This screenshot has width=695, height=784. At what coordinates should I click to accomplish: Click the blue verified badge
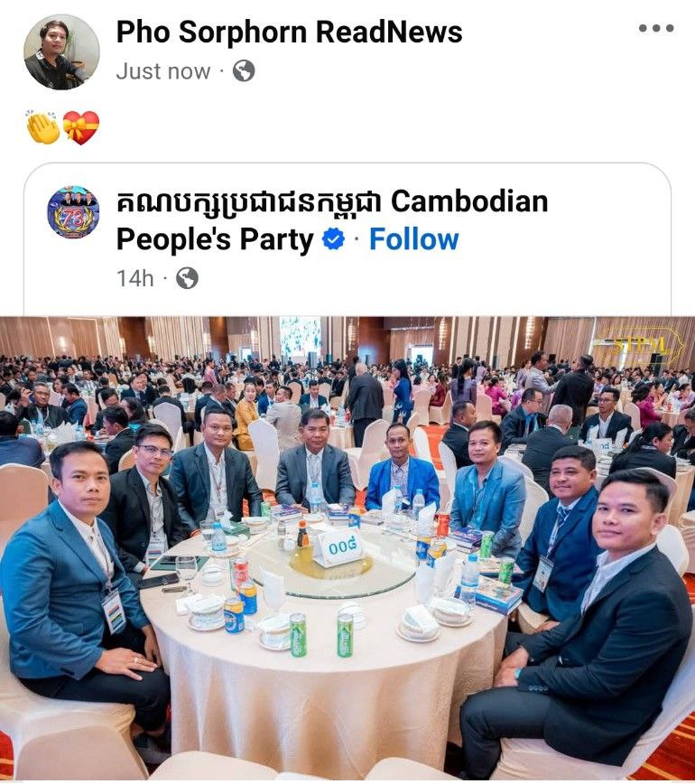click(333, 239)
